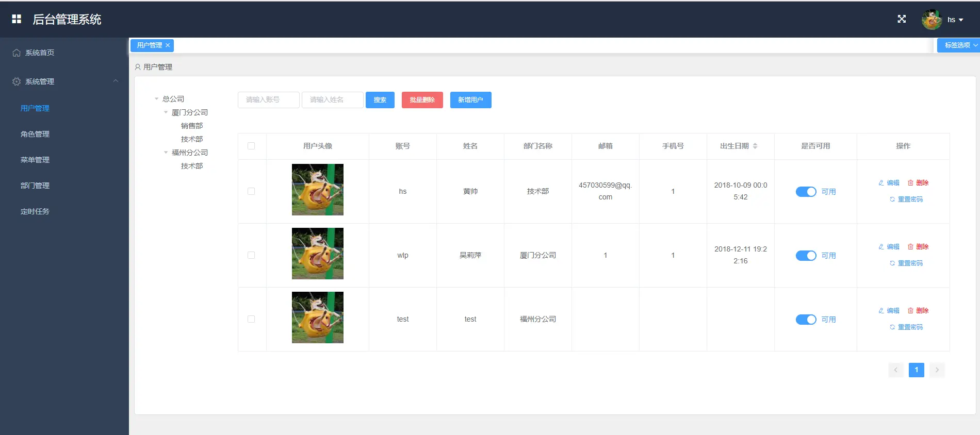This screenshot has height=435, width=980.
Task: Click the red 批量删除 button
Action: tap(422, 100)
